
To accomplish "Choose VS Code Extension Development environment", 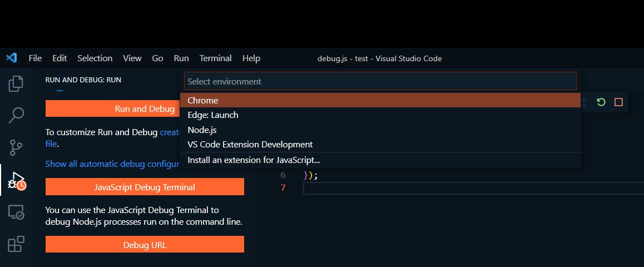I will (380, 145).
